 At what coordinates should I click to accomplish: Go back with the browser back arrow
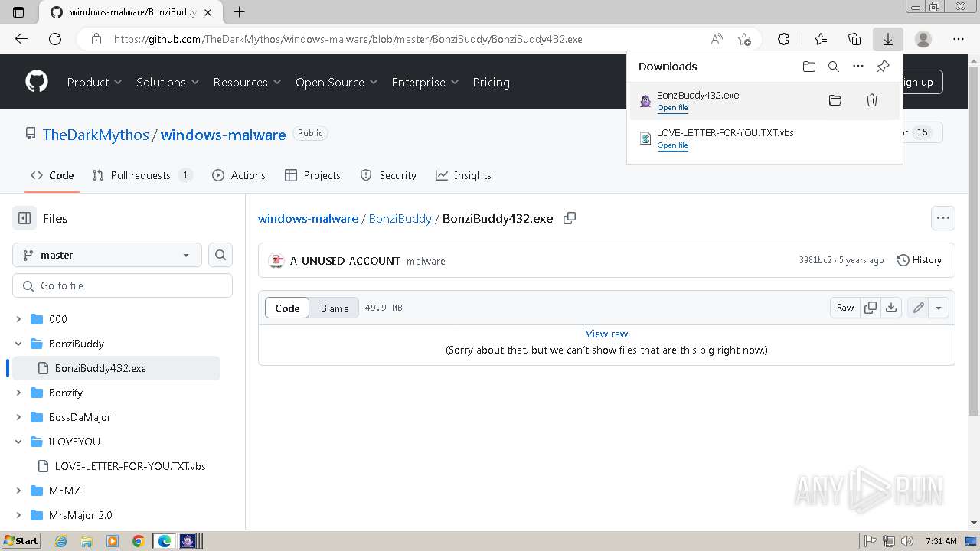tap(21, 39)
